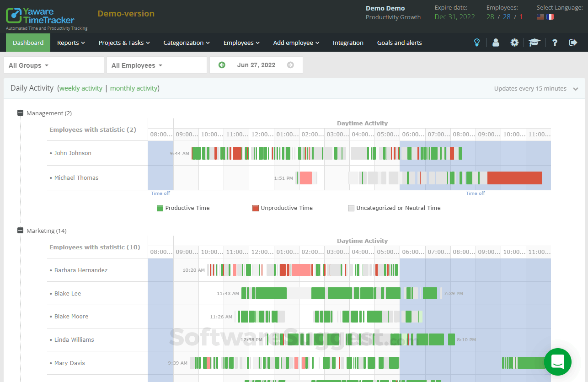Screen dimensions: 588x382
Task: Expand the Updates every 15 minutes chevron
Action: pyautogui.click(x=576, y=89)
